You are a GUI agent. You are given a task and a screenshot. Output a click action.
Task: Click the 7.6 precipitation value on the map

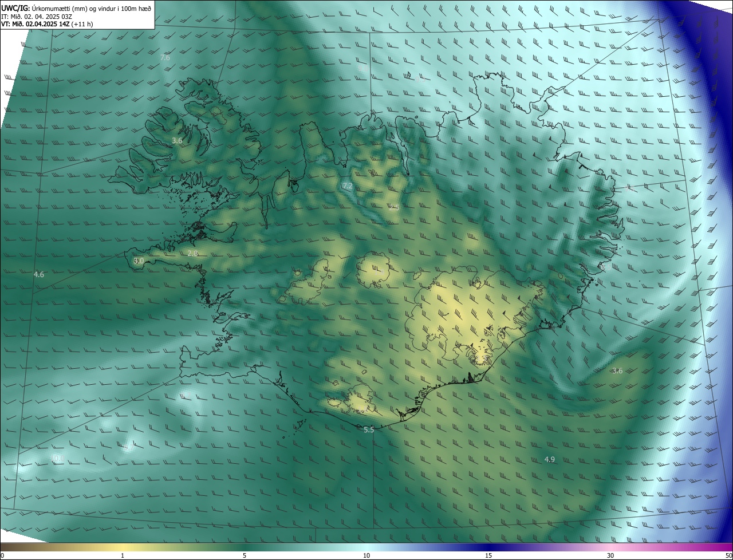(165, 58)
